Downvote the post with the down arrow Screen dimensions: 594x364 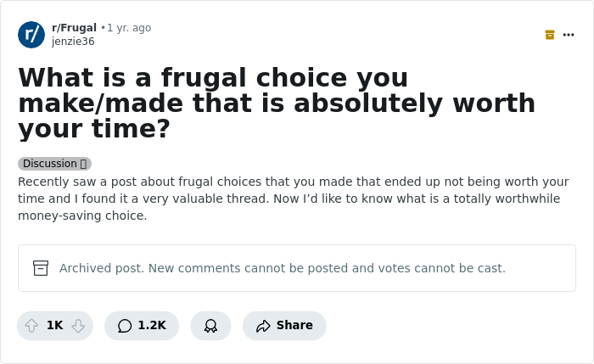coord(78,326)
